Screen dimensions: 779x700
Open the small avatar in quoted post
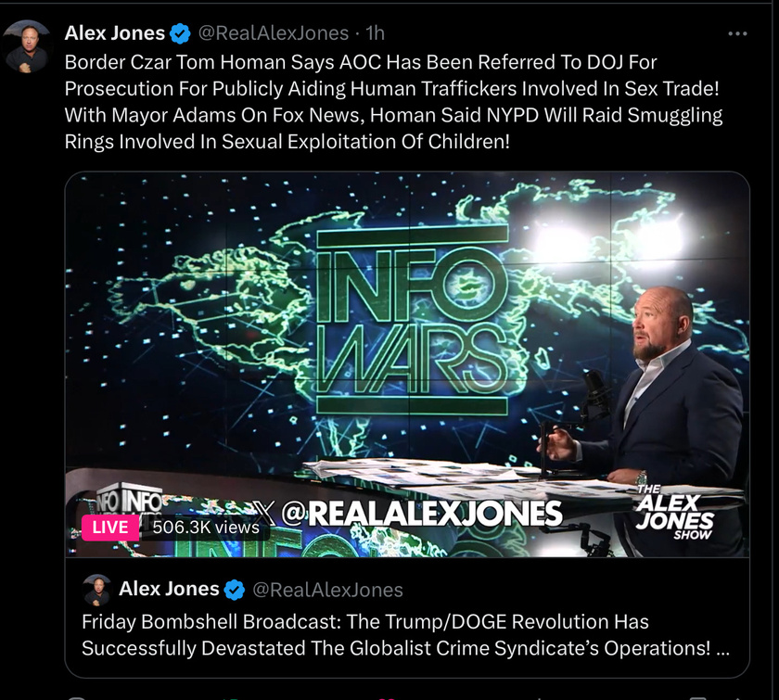tap(96, 590)
